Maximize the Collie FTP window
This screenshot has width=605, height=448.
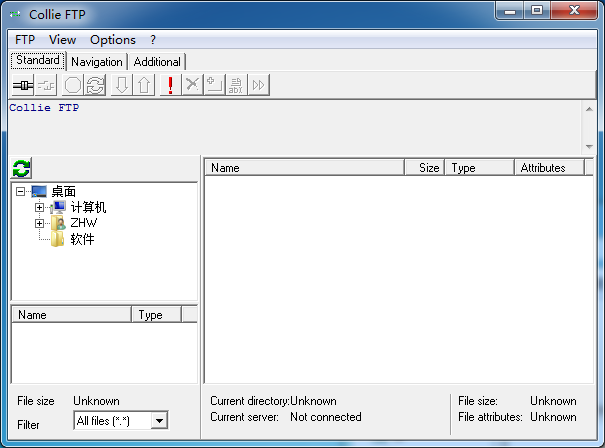[537, 11]
